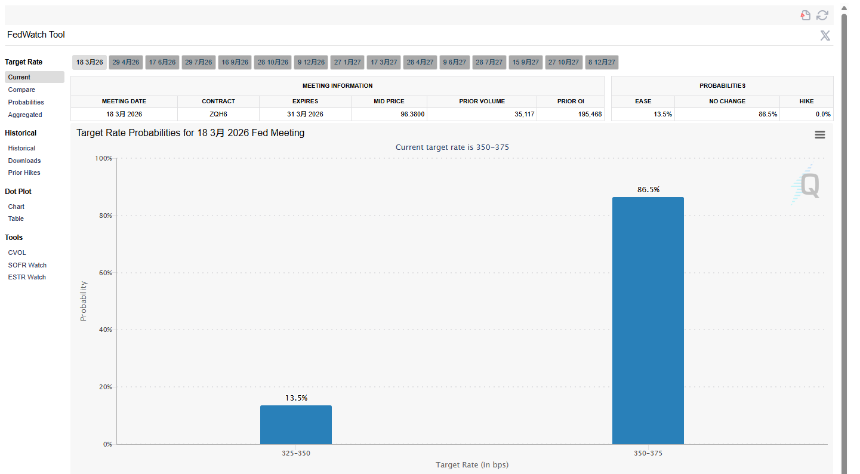Click the PDF export icon at top right
Viewport: 860px width, 474px height.
pos(805,15)
